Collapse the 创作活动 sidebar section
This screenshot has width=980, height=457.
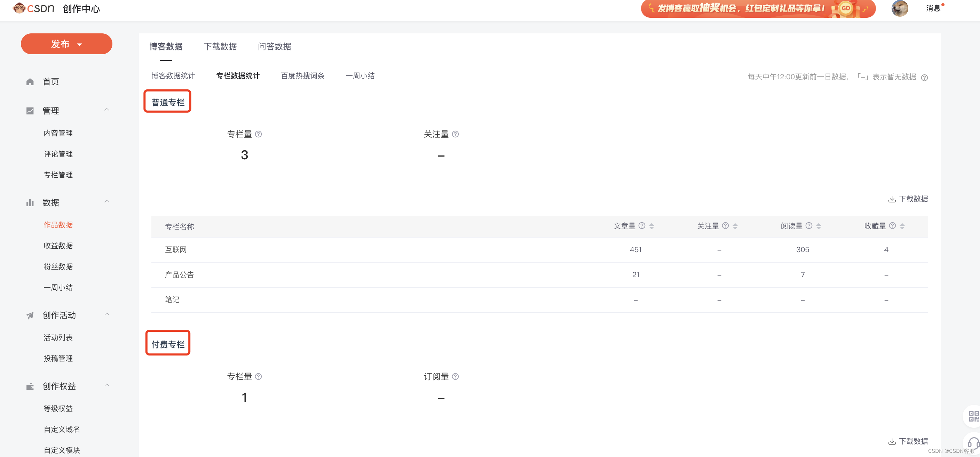point(107,314)
